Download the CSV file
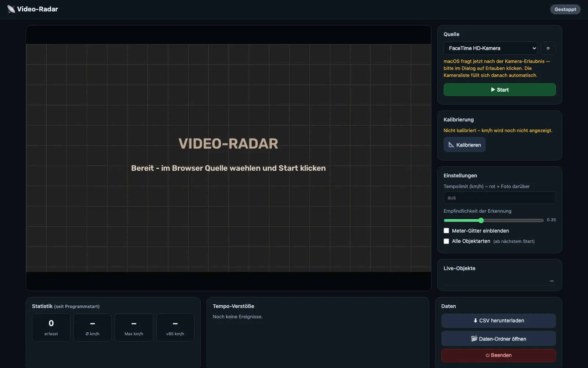The image size is (588, 368). [x=498, y=321]
